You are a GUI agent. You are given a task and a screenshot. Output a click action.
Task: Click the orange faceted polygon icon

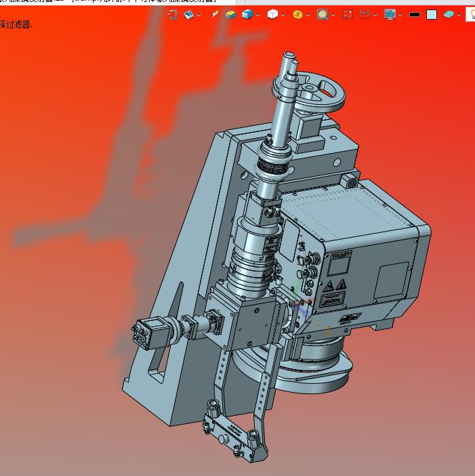pos(297,14)
